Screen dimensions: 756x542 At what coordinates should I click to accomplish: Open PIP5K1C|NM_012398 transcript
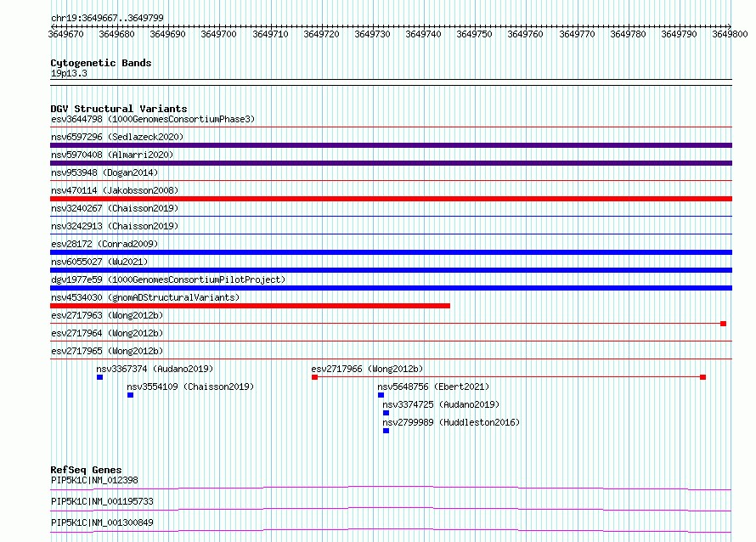[x=94, y=480]
